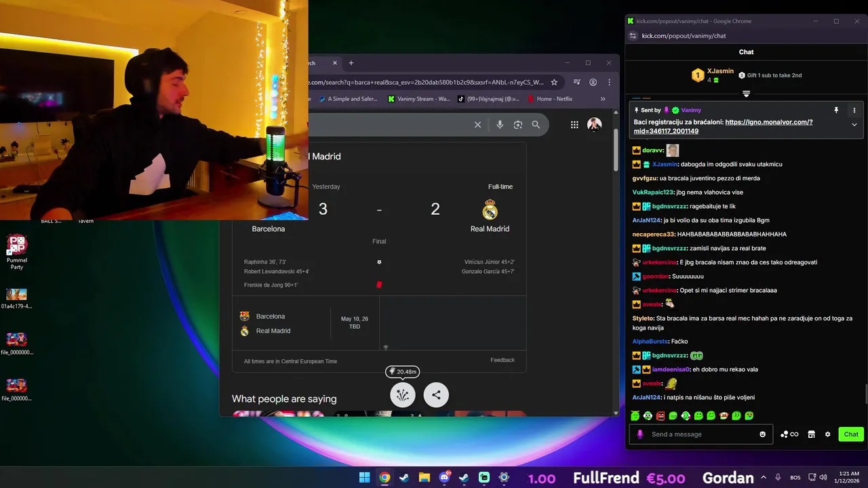The height and width of the screenshot is (488, 868).
Task: Click the Google search magnifier icon
Action: tap(536, 125)
